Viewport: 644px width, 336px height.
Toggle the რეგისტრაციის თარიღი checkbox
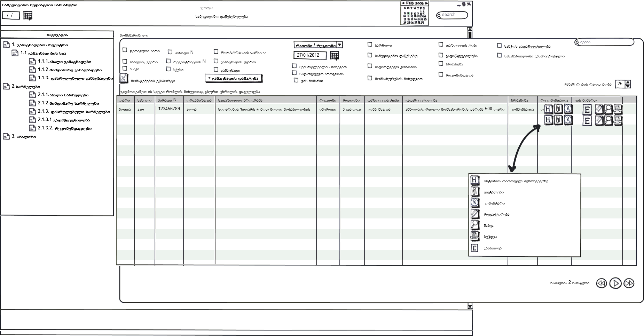[x=216, y=51]
